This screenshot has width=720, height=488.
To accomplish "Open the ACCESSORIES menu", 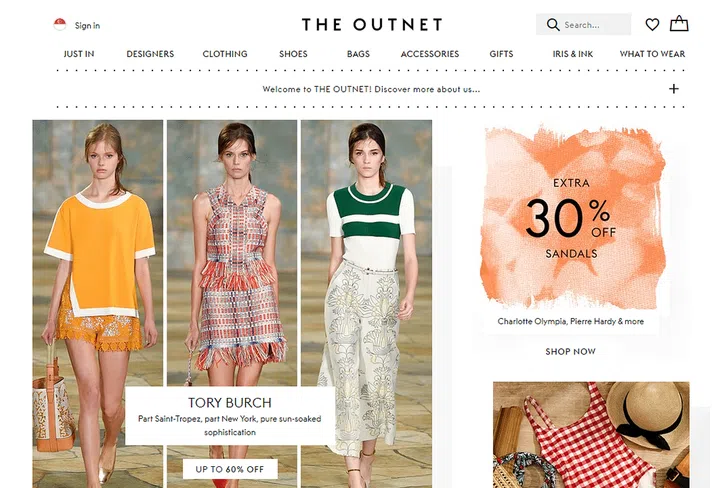I will coord(430,54).
